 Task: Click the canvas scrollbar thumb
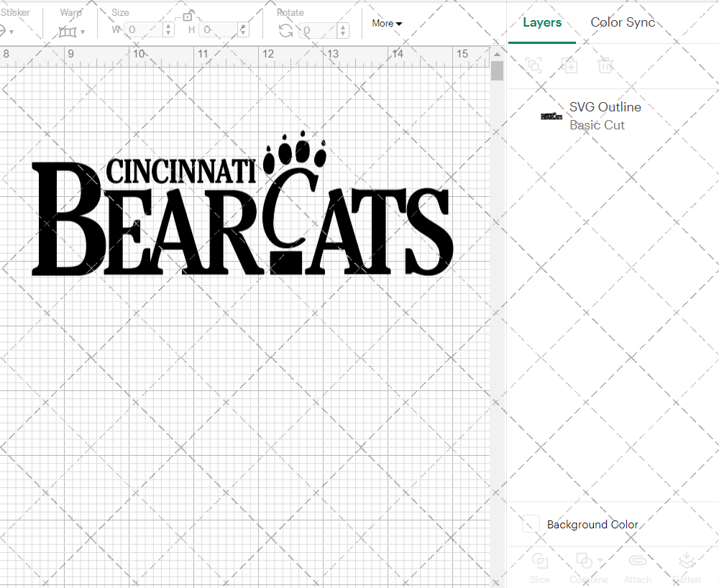(x=496, y=69)
